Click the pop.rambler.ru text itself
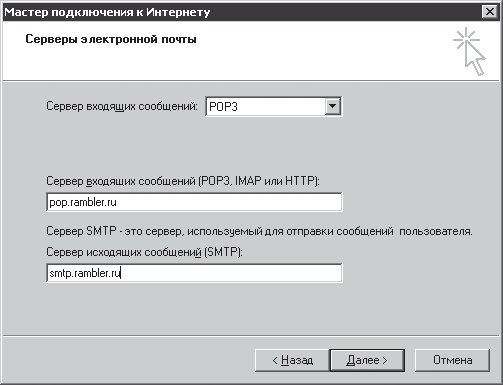 pyautogui.click(x=83, y=202)
